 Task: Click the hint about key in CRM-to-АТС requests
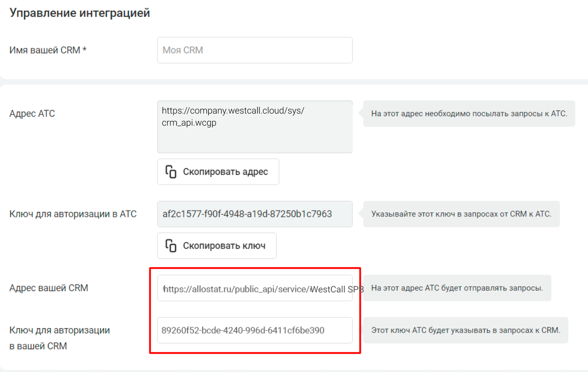pos(461,214)
